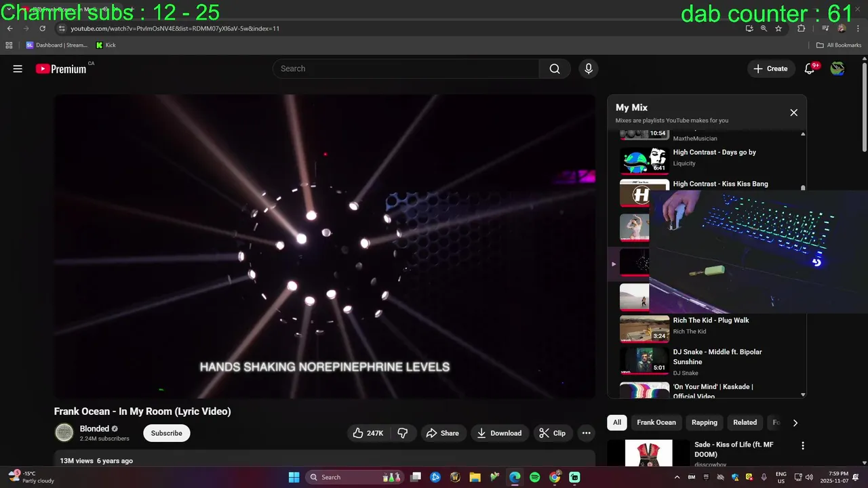Play High Contrast - Days go by
The image size is (868, 488).
pos(714,152)
